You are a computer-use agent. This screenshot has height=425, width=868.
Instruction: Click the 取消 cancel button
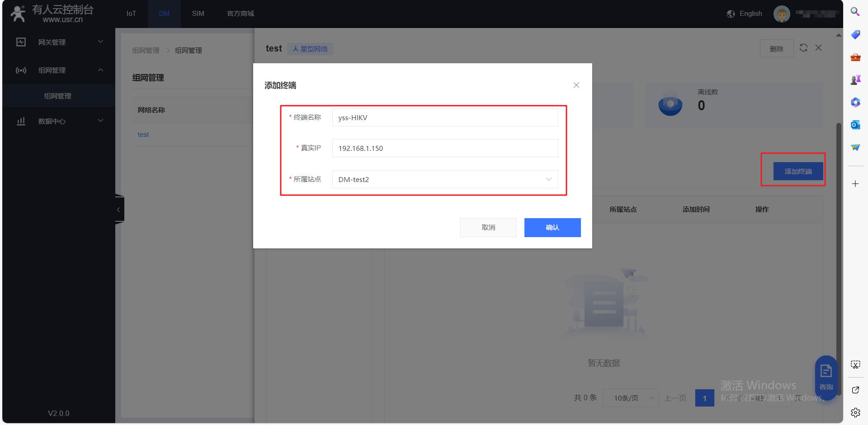(488, 228)
